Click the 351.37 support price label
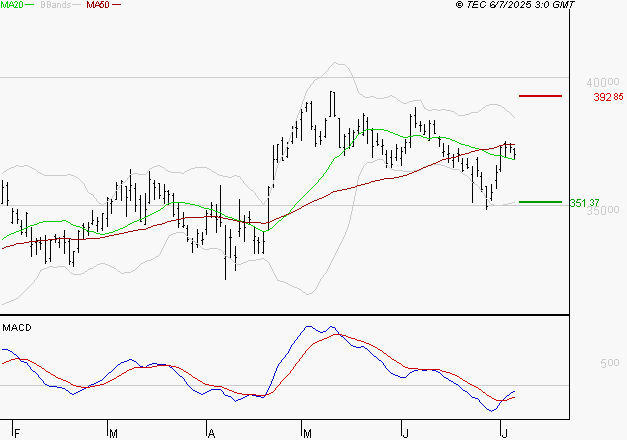The height and width of the screenshot is (440, 627). point(584,203)
